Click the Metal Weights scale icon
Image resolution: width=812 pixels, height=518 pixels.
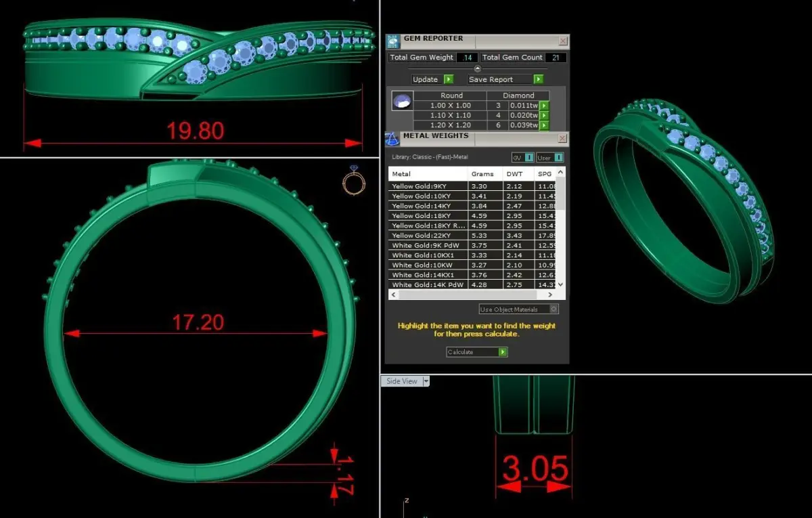[x=392, y=139]
